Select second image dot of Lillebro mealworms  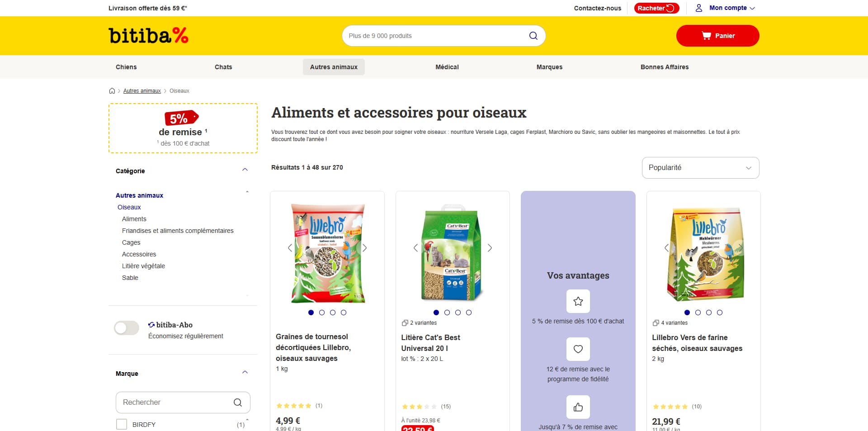click(x=698, y=313)
